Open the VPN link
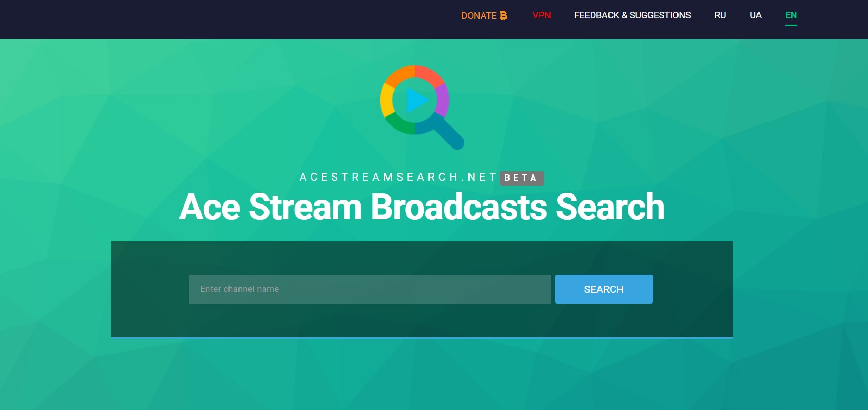Viewport: 868px width, 410px height. coord(542,15)
